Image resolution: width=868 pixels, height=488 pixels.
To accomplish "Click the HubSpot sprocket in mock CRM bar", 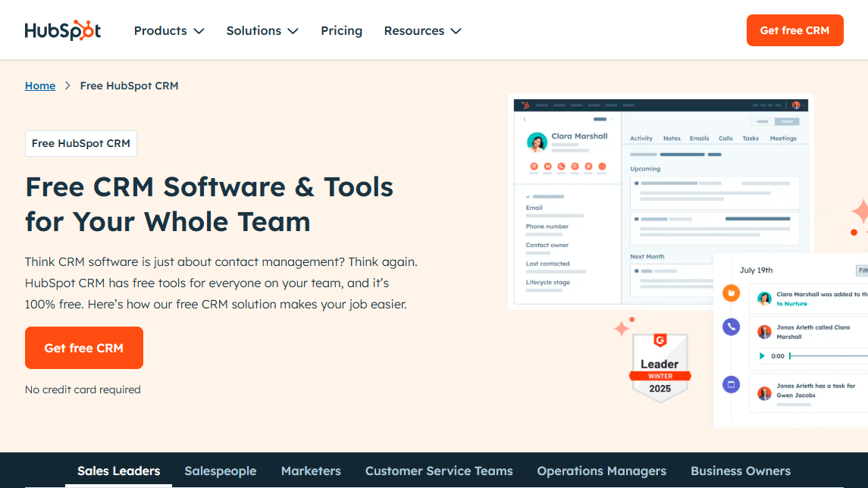I will [x=525, y=105].
